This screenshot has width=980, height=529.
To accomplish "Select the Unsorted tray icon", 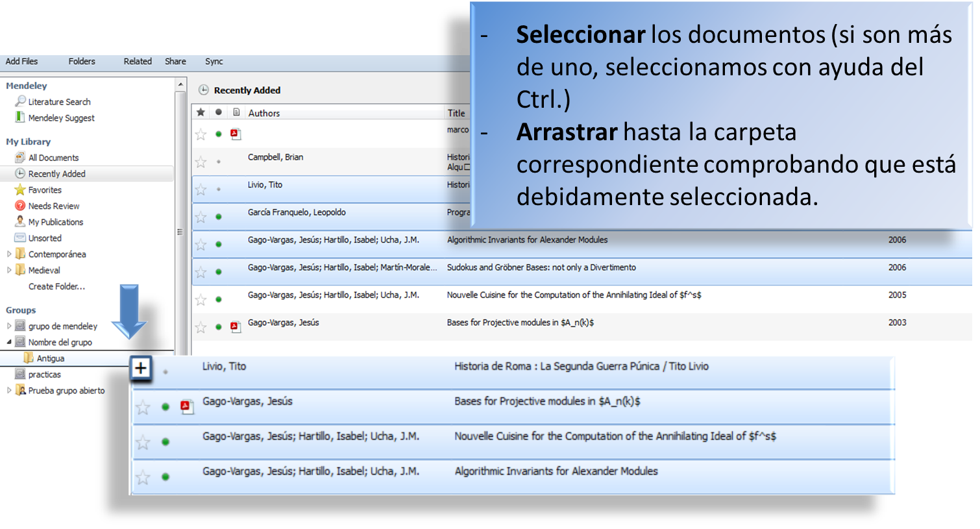I will click(20, 238).
